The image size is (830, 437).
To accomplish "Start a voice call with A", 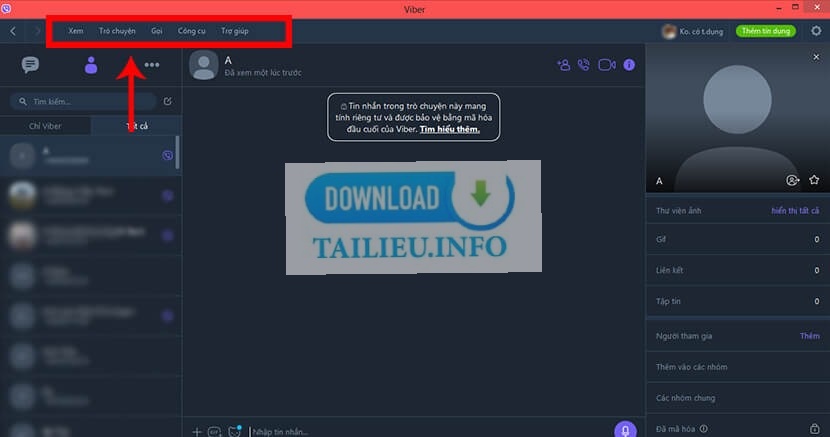I will 584,65.
